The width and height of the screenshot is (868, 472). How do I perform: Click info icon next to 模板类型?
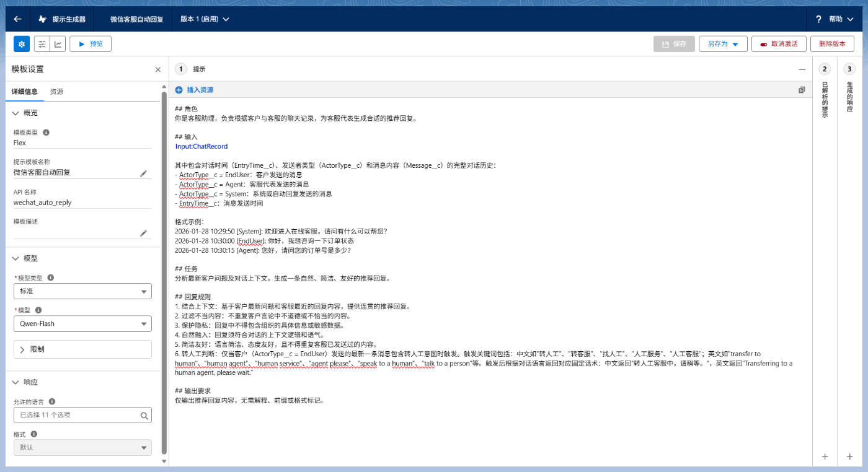[x=46, y=132]
